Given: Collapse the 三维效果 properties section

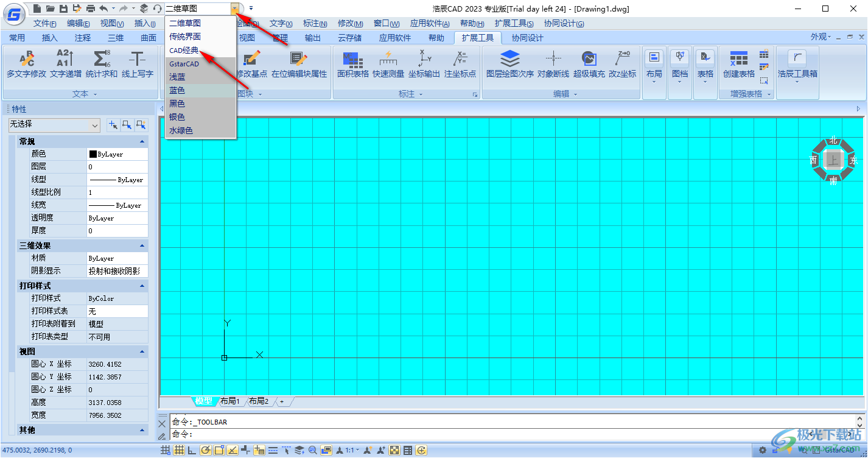Looking at the screenshot, I should [x=142, y=245].
